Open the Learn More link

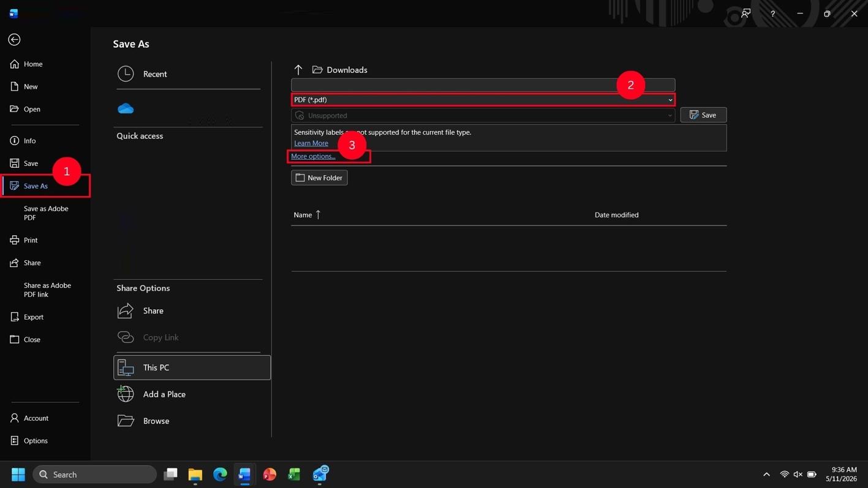pyautogui.click(x=311, y=143)
